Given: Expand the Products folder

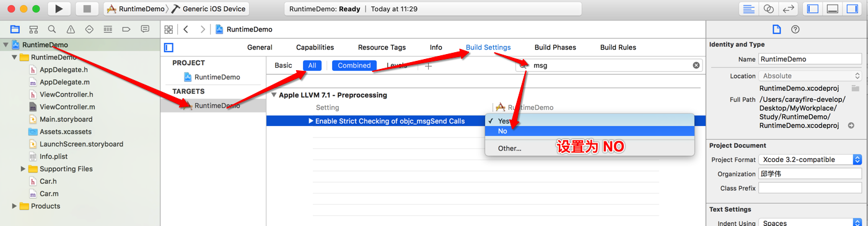Looking at the screenshot, I should coord(15,206).
